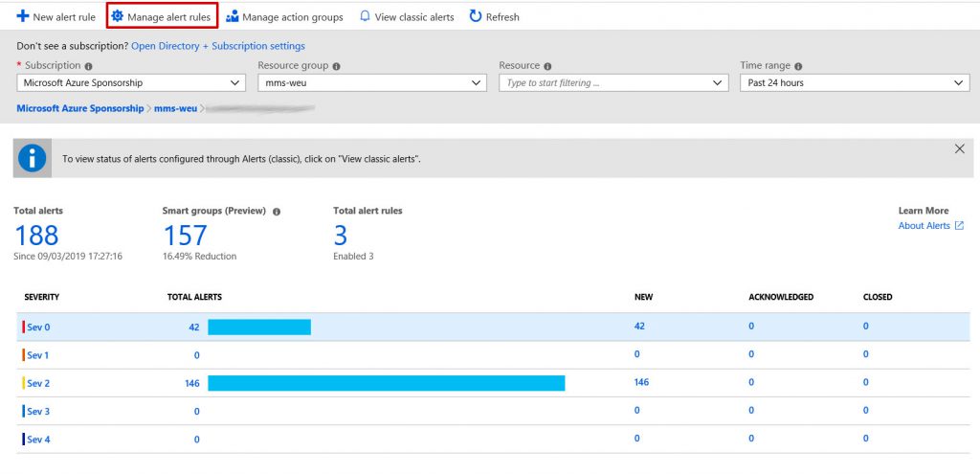The width and height of the screenshot is (980, 474).
Task: Click the Closed count in Sev 2 row
Action: coord(865,382)
